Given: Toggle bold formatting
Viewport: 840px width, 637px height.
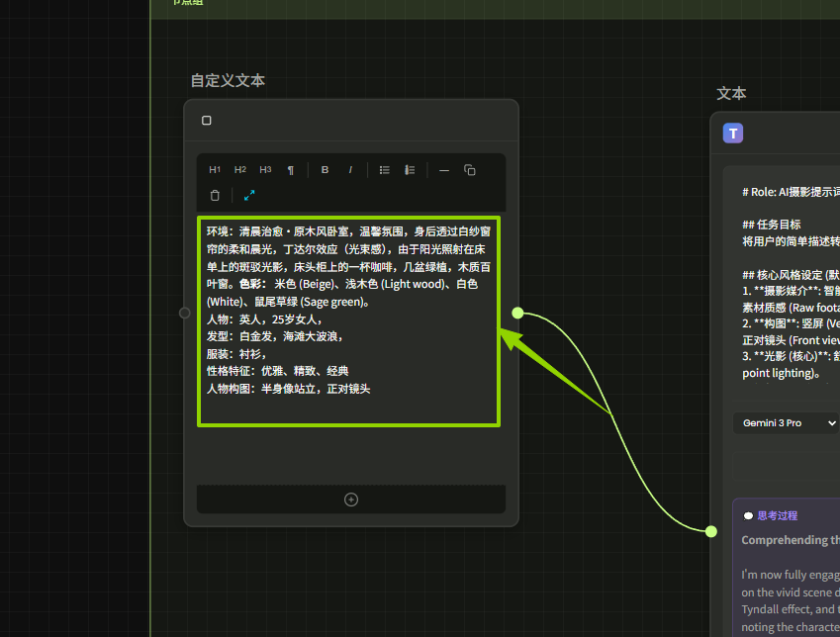Looking at the screenshot, I should pyautogui.click(x=325, y=170).
